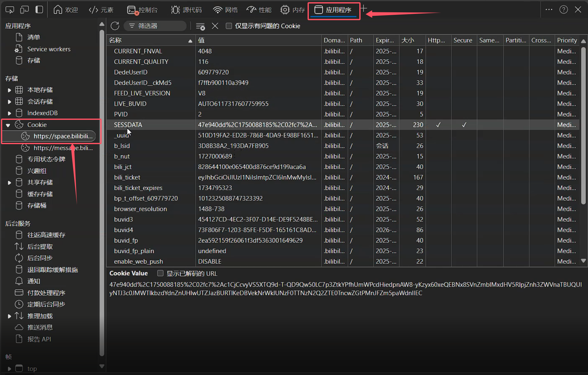Screen dimensions: 588x375
Task: Sort by the Secure column header
Action: pos(464,40)
